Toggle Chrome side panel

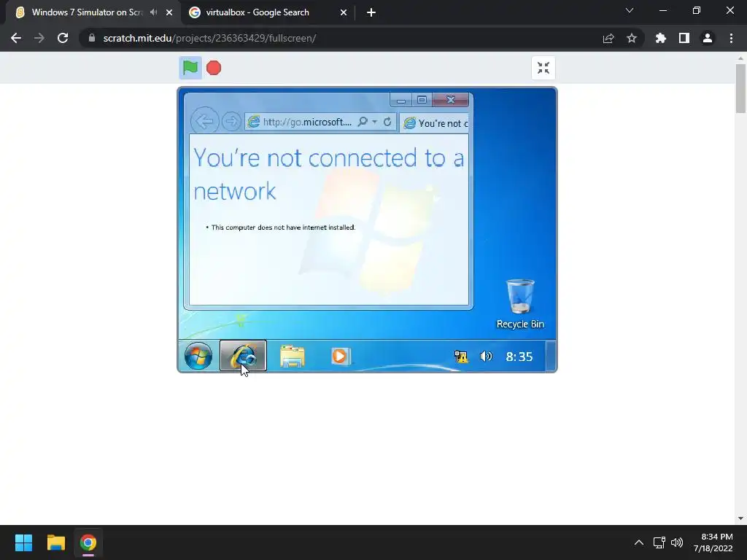pyautogui.click(x=684, y=39)
